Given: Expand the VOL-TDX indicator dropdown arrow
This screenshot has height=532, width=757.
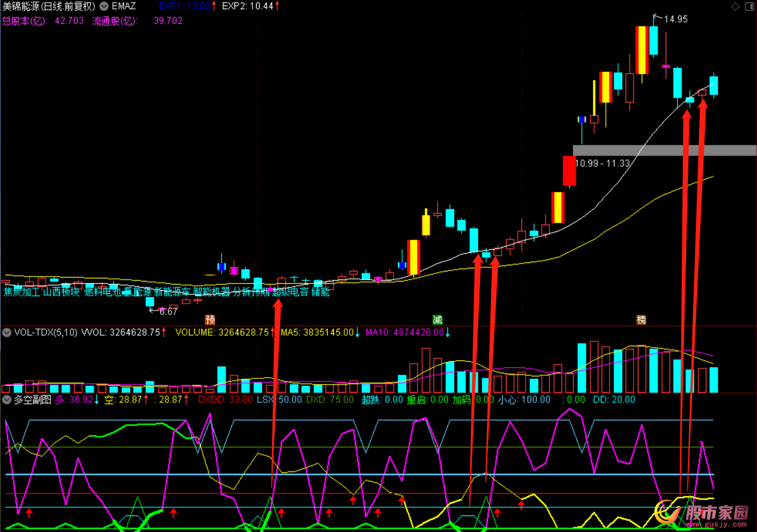Looking at the screenshot, I should point(7,332).
